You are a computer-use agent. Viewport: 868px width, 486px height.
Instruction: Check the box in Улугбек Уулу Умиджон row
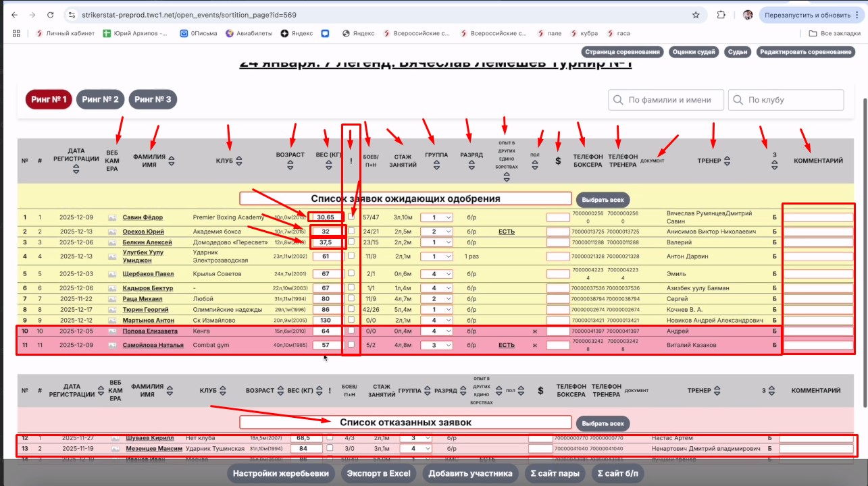[x=351, y=256]
